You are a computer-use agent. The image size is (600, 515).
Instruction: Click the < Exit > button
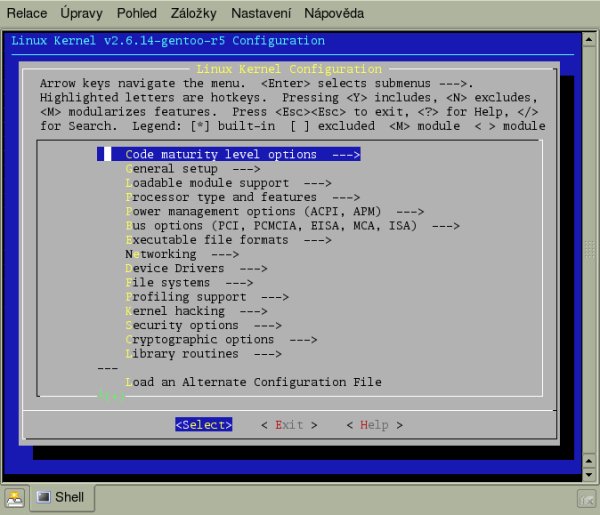[289, 425]
